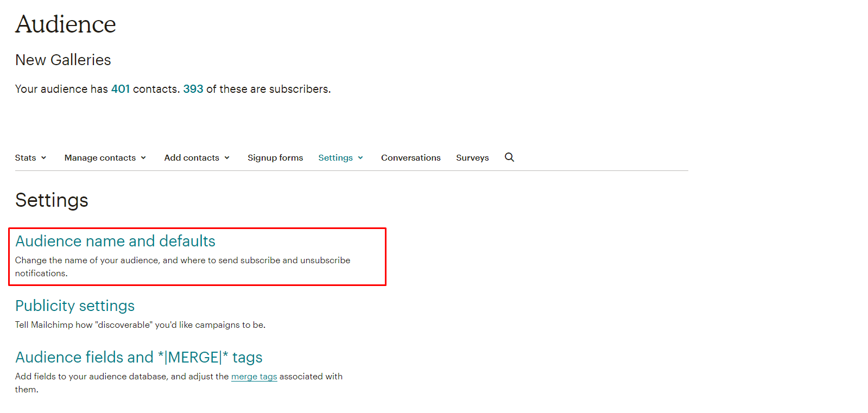Switch to the Surveys tab

[x=472, y=158]
